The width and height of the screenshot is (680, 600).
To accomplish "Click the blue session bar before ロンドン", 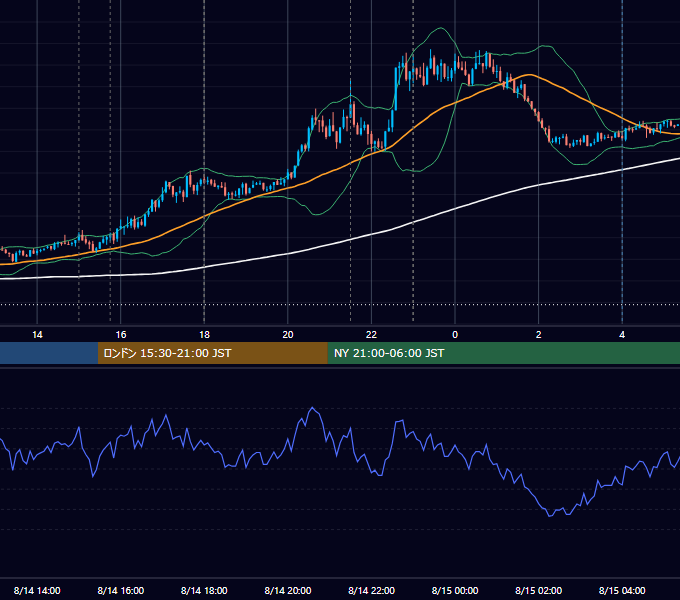I will click(49, 353).
